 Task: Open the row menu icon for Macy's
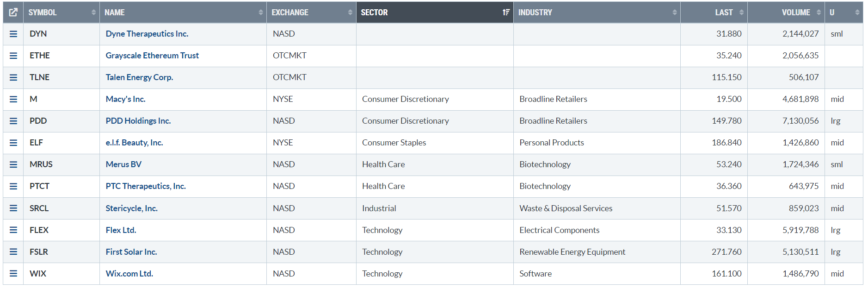pyautogui.click(x=13, y=99)
